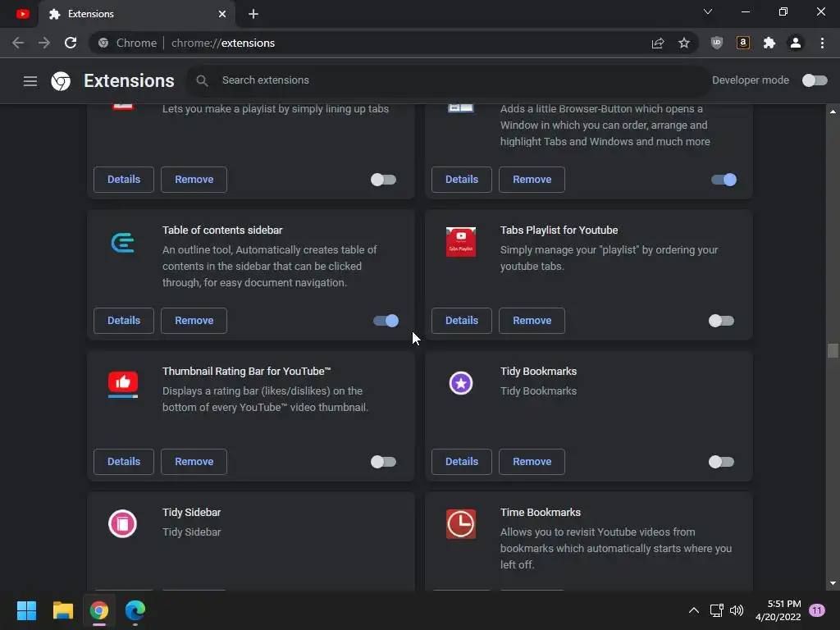The width and height of the screenshot is (840, 630).
Task: Click the scrollbar up arrow
Action: click(x=833, y=112)
